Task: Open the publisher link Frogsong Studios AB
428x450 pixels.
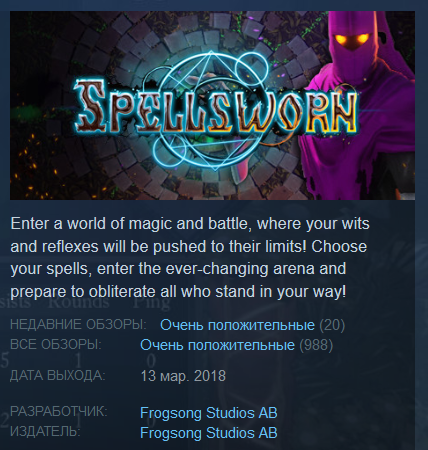Action: point(209,433)
